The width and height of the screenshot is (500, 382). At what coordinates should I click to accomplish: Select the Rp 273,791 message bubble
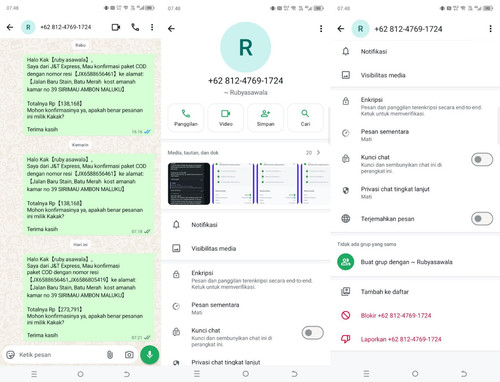click(x=89, y=297)
